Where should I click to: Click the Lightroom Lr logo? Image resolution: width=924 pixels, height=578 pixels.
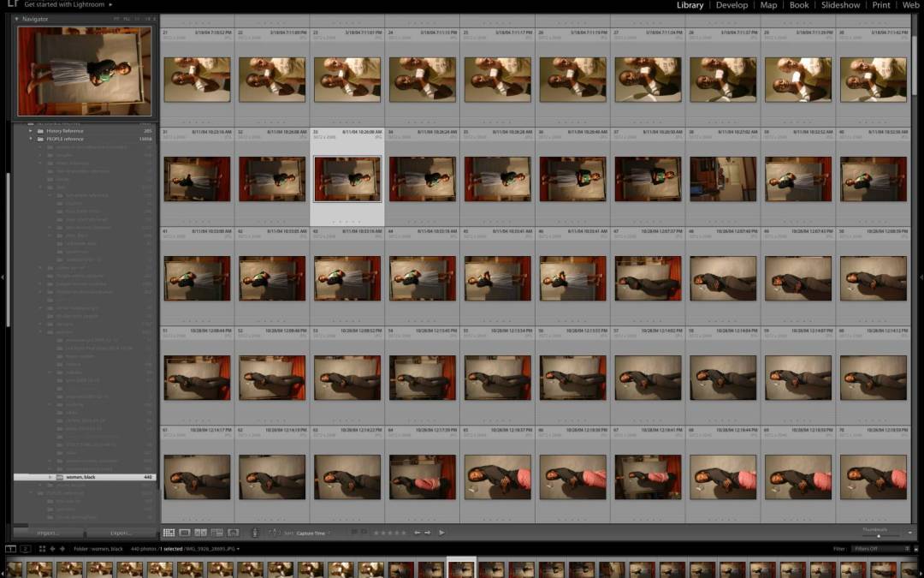point(12,4)
